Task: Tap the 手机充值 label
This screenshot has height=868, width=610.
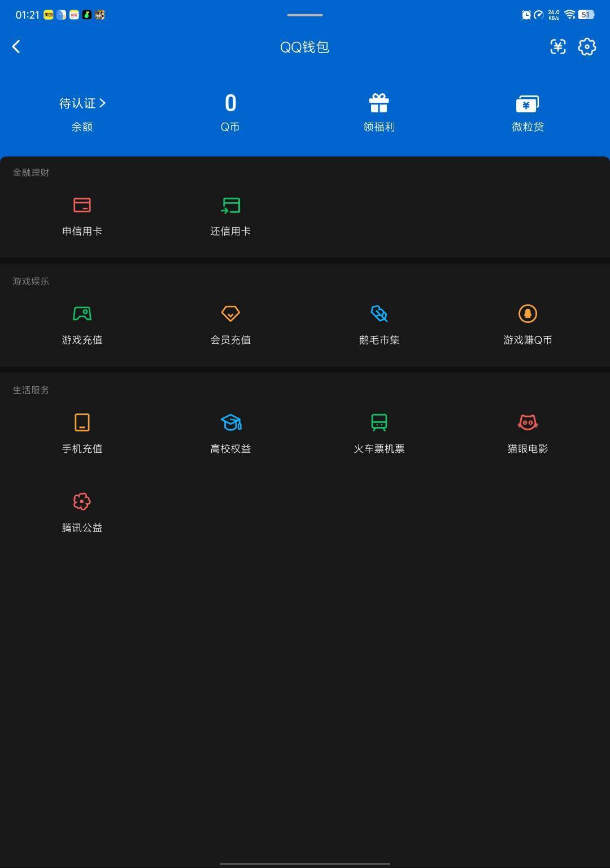Action: [x=82, y=449]
